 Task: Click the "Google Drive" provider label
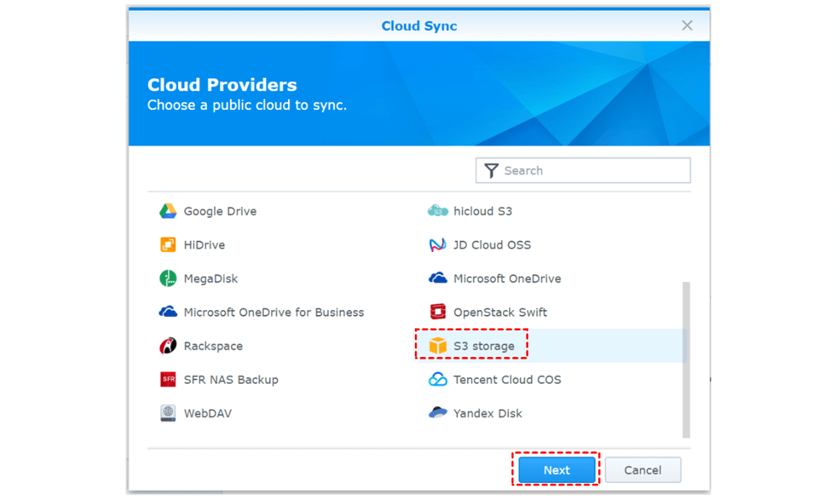coord(220,212)
